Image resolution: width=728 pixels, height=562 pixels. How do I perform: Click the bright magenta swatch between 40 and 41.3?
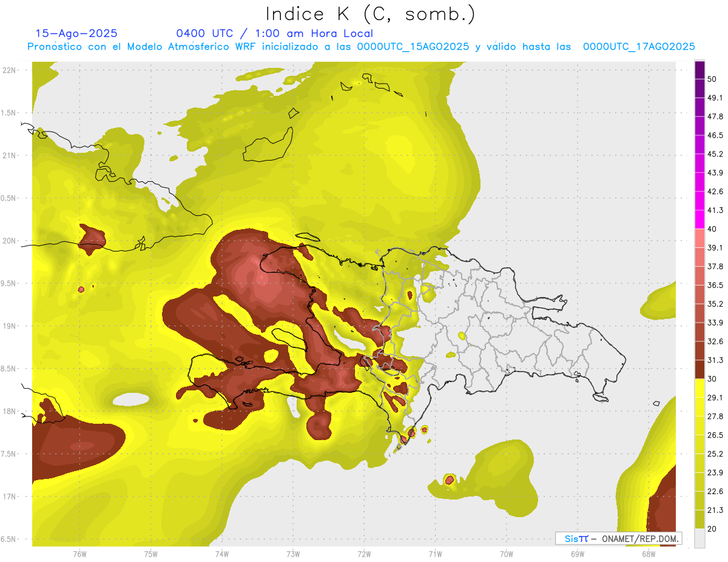699,219
